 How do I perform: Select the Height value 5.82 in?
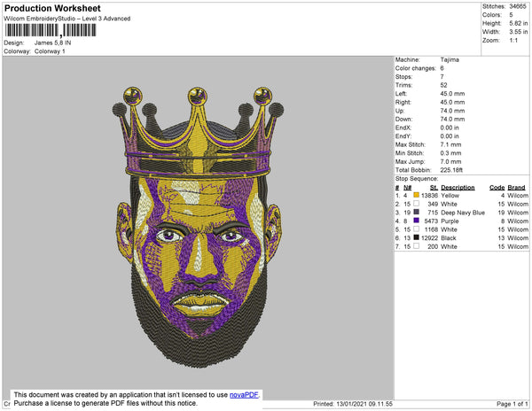click(519, 23)
